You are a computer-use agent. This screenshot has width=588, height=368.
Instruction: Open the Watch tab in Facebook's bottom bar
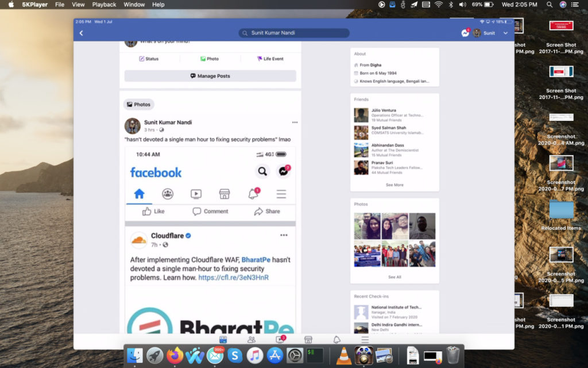pos(280,339)
